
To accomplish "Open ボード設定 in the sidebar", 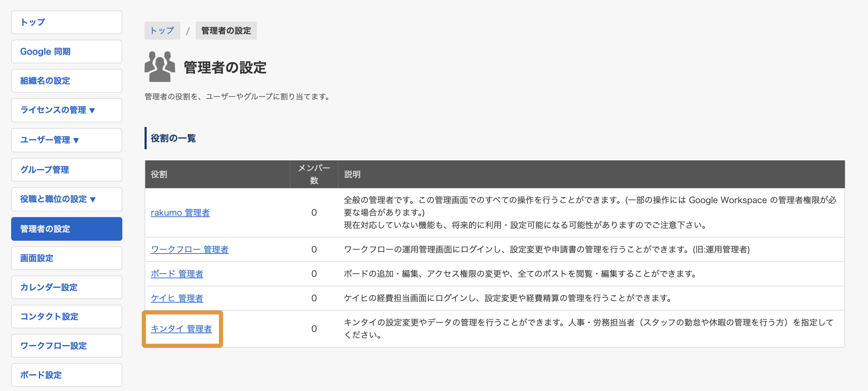I will 67,375.
